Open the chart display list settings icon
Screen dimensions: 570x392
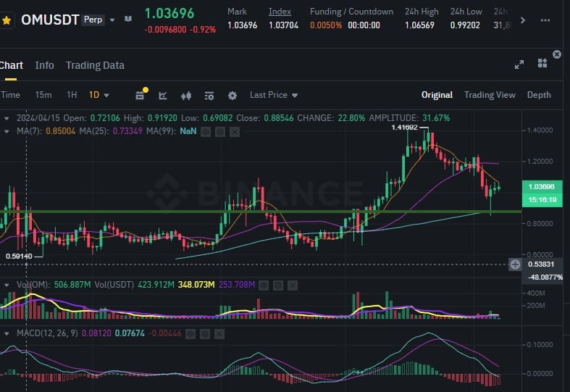click(x=209, y=96)
